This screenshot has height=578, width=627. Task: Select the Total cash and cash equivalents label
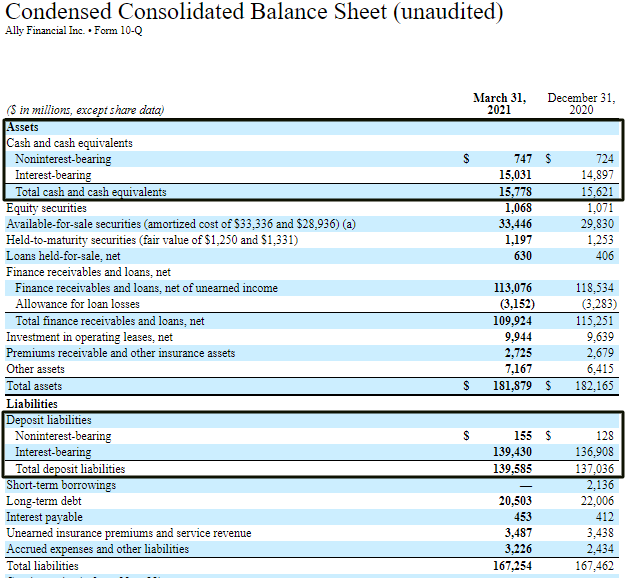[x=91, y=192]
